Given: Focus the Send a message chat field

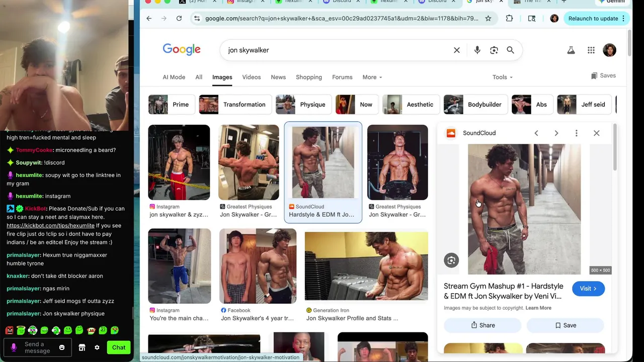Looking at the screenshot, I should (37, 347).
